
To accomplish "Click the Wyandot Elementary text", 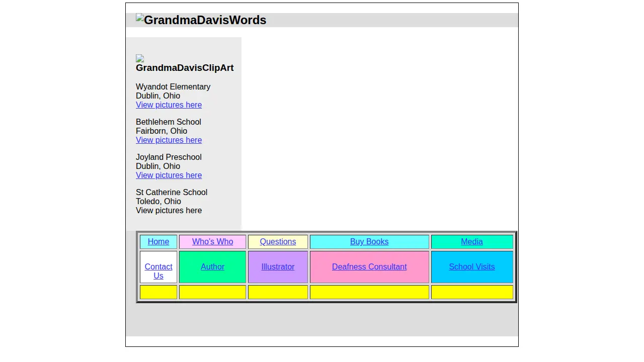I will coord(173,87).
